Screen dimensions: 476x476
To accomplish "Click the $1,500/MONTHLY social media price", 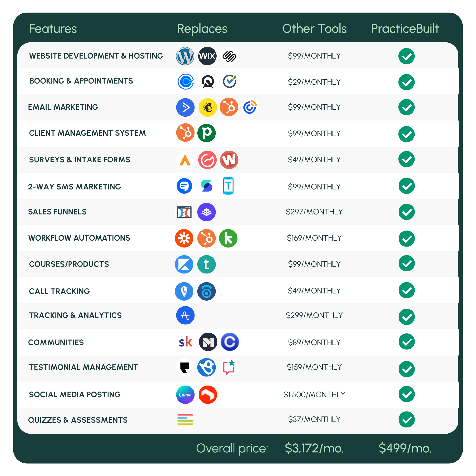I will 314,394.
